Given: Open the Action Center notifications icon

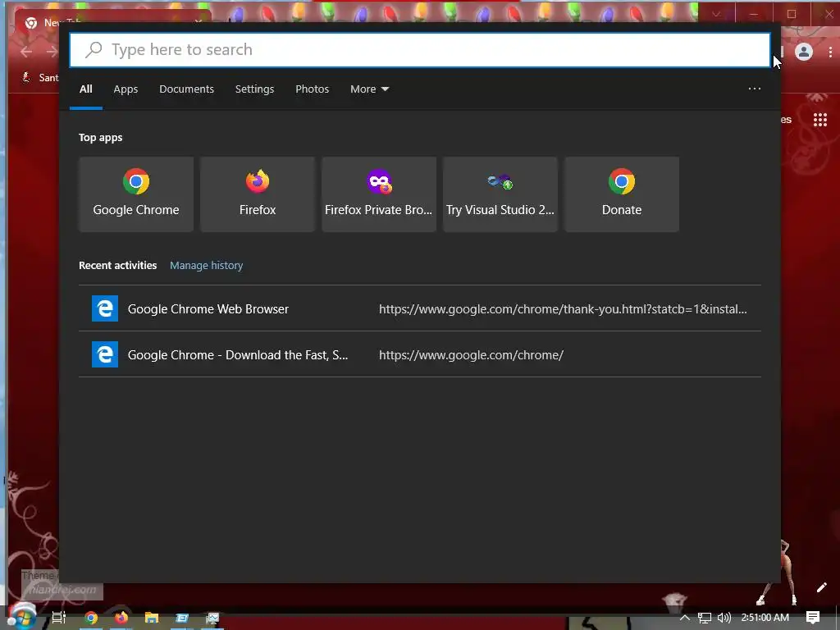Looking at the screenshot, I should (813, 618).
